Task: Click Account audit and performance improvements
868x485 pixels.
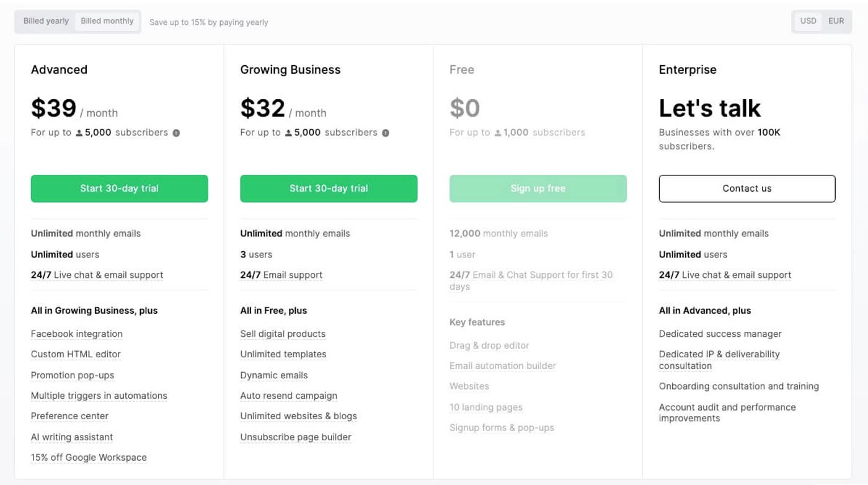Action: (727, 412)
